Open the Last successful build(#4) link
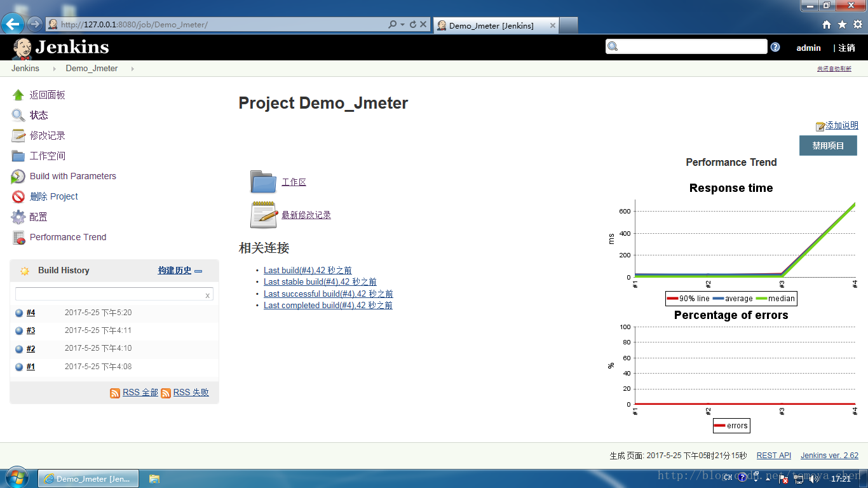 [329, 294]
